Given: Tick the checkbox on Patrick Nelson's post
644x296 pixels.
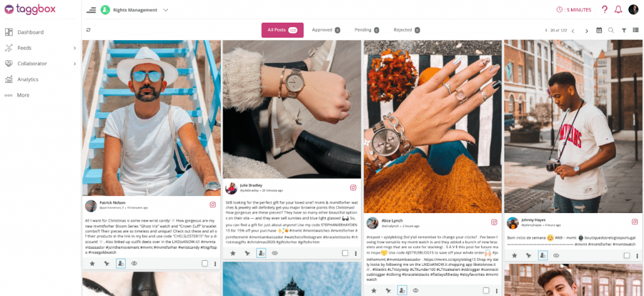Looking at the screenshot, I should click(x=204, y=263).
